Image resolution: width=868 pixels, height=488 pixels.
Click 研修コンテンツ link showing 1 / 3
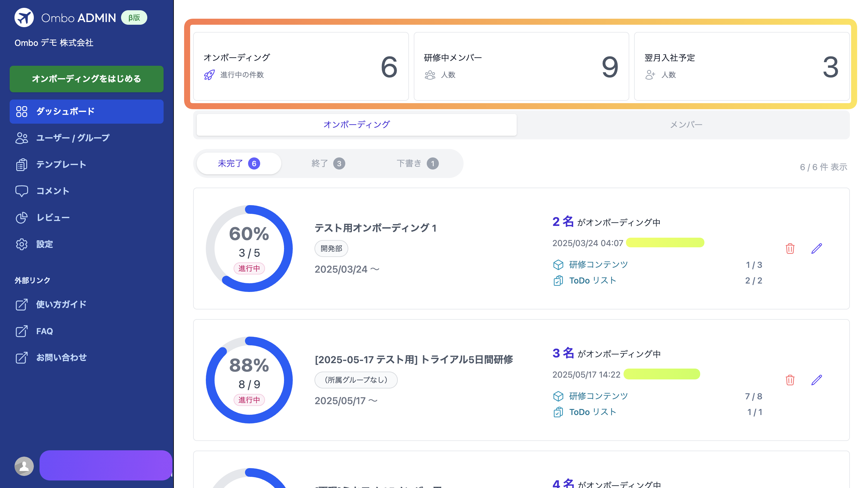pyautogui.click(x=598, y=265)
